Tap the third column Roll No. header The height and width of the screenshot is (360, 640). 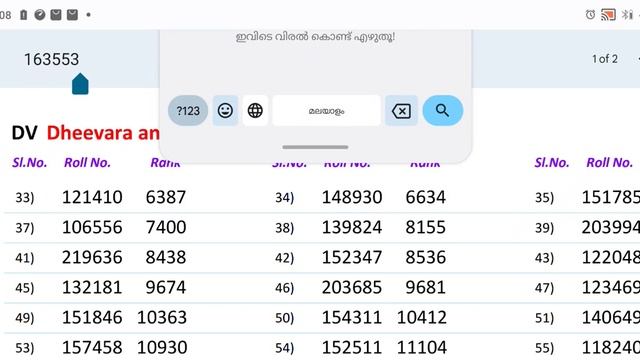pyautogui.click(x=610, y=162)
